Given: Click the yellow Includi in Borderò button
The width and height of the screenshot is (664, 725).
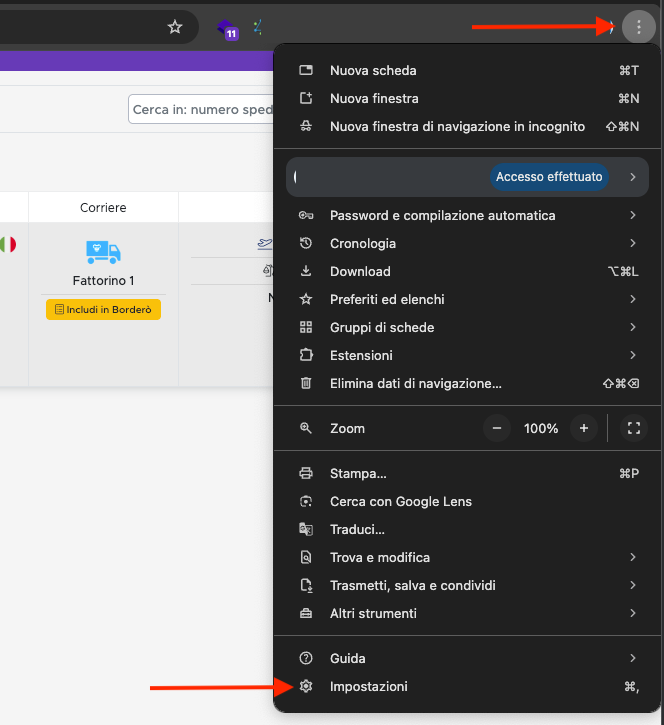Looking at the screenshot, I should (x=103, y=309).
